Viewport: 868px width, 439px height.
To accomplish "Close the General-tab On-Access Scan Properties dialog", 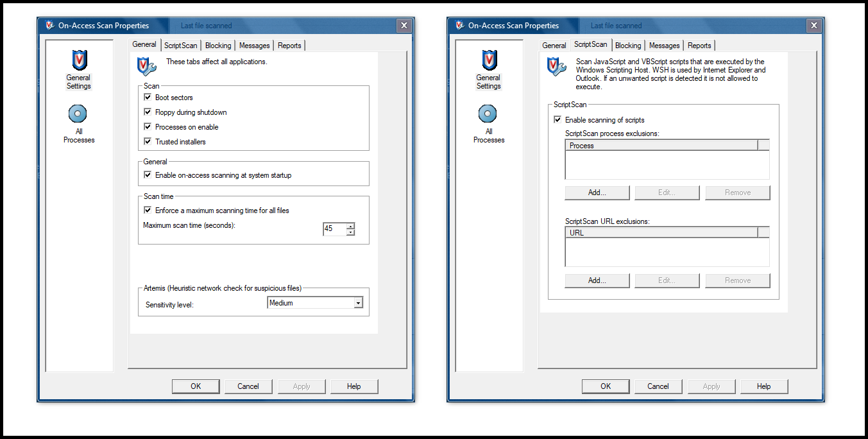I will tap(404, 26).
